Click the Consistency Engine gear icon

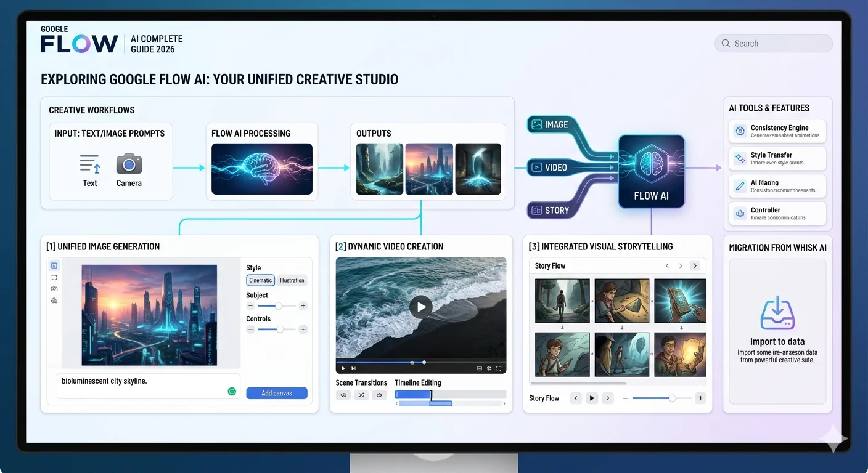pos(740,131)
